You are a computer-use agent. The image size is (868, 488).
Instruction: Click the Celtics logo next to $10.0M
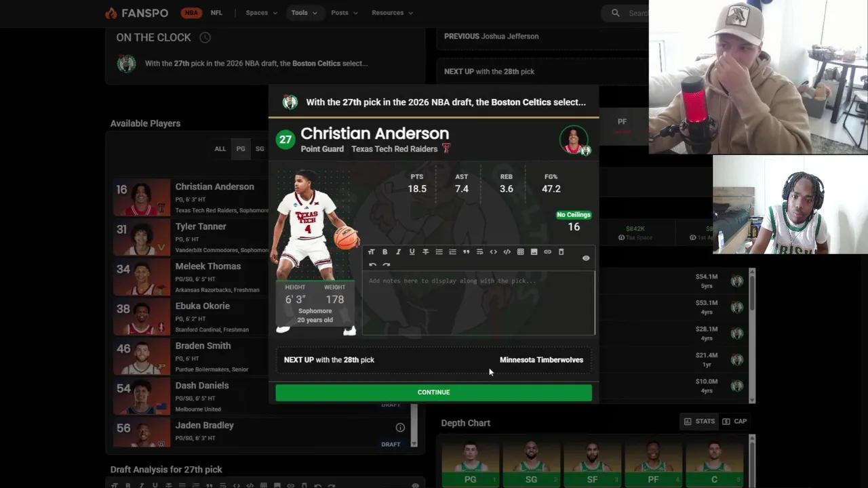pyautogui.click(x=736, y=386)
